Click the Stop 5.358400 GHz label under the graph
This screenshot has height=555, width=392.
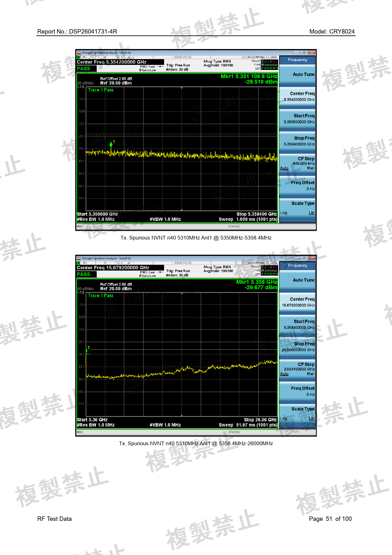257,214
